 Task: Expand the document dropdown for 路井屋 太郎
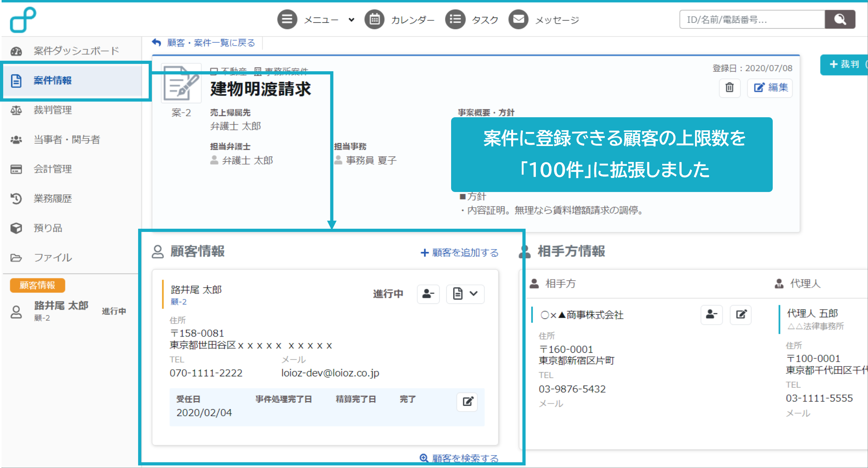(465, 294)
